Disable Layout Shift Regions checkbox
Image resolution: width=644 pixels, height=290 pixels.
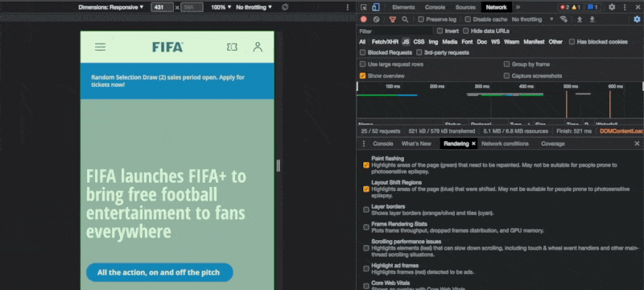point(366,189)
